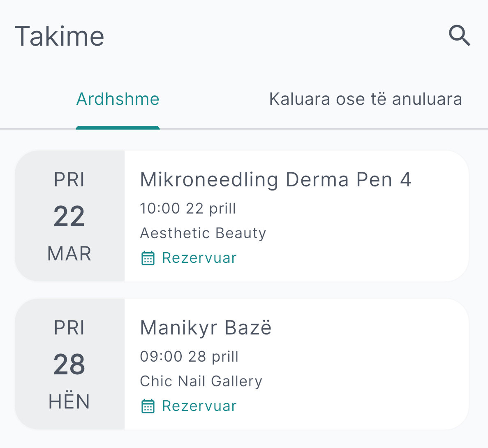Screen dimensions: 488x448
Task: Click Rezervuar status under Chic Nail Gallery
Action: (x=199, y=406)
